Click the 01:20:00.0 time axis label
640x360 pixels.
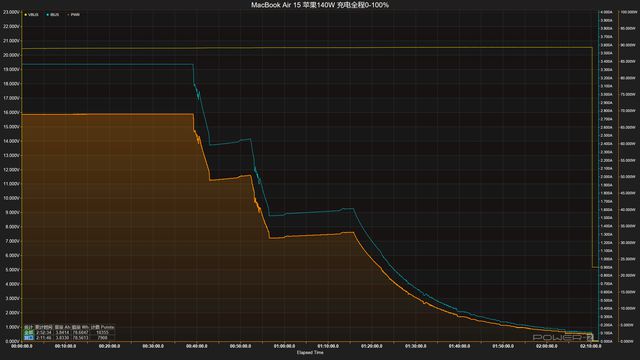click(x=372, y=346)
